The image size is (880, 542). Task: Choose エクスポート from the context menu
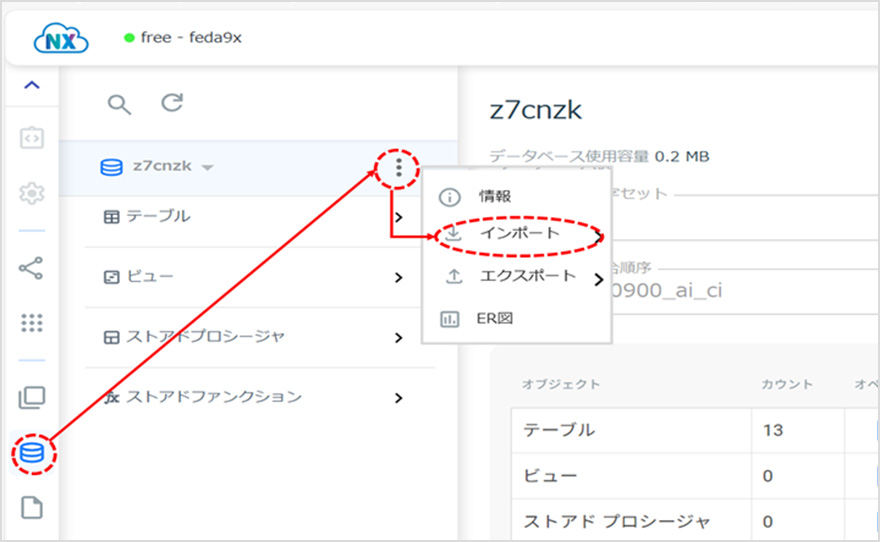pos(528,276)
